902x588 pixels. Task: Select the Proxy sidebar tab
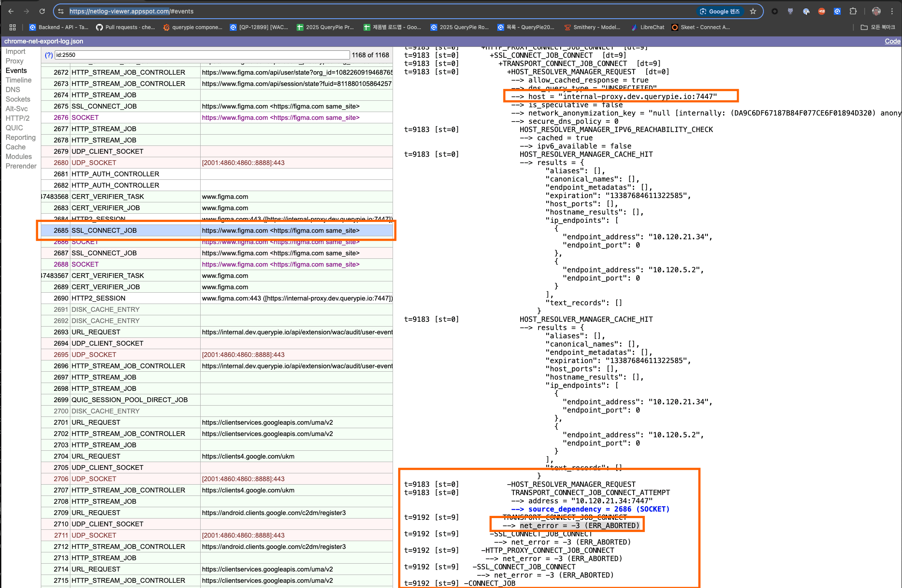click(x=14, y=61)
